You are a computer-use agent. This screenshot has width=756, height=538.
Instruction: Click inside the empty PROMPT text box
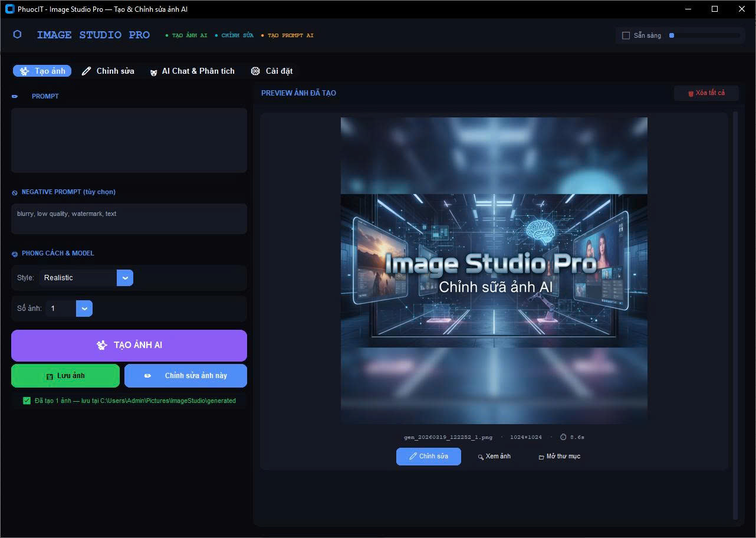tap(129, 140)
